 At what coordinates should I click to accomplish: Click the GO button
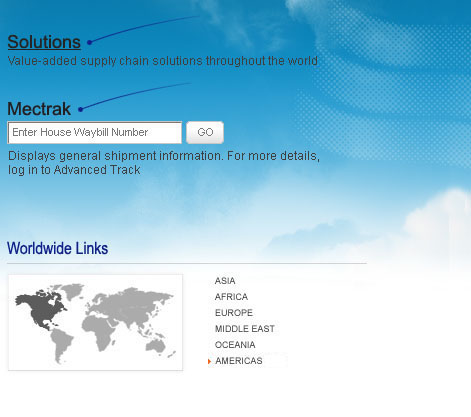tap(205, 132)
